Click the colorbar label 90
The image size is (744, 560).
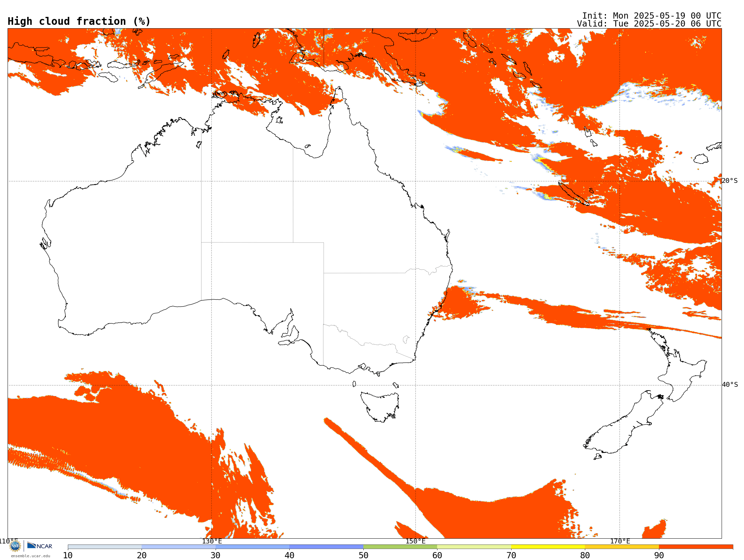click(659, 556)
